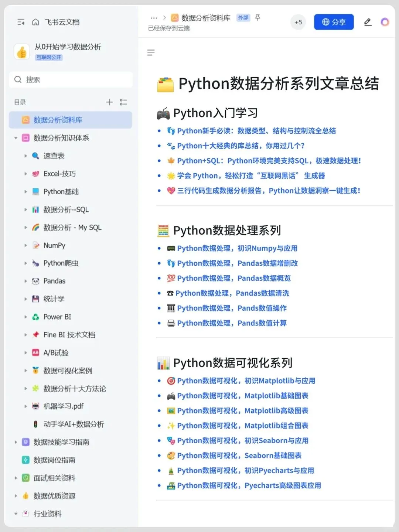This screenshot has height=532, width=399.
Task: Open link 学会 Python 互联网黑话生成器
Action: pyautogui.click(x=251, y=176)
